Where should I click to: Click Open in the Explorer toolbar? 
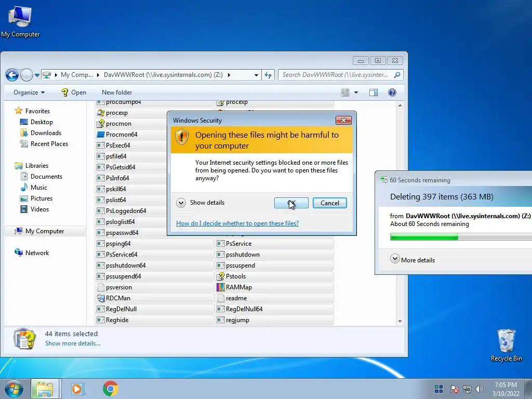pos(74,92)
